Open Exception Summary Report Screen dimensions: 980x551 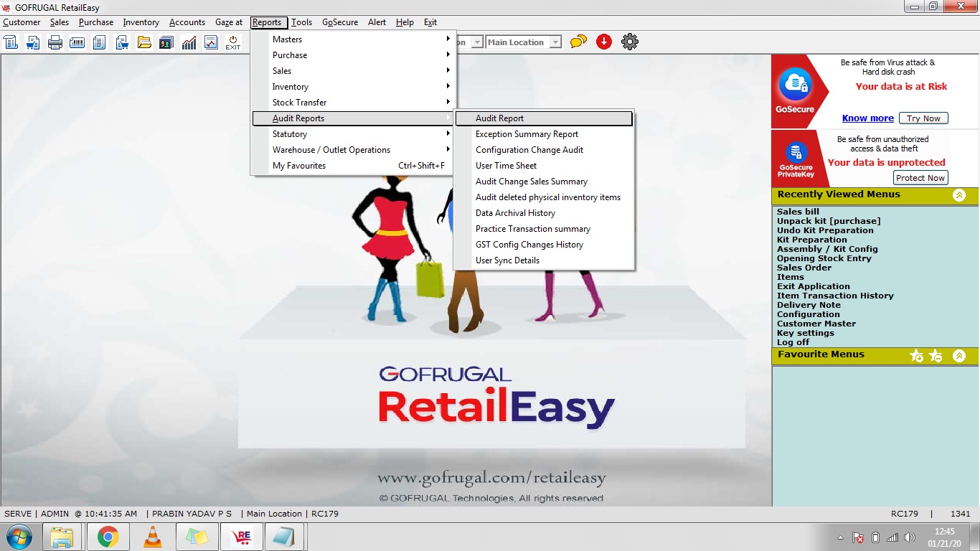click(544, 134)
